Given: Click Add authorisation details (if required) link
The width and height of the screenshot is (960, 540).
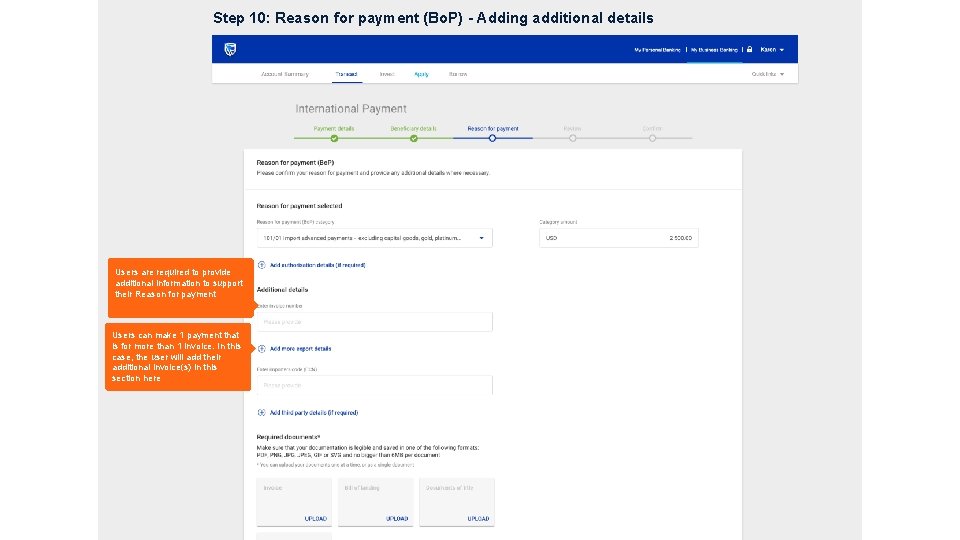Looking at the screenshot, I should pos(317,265).
